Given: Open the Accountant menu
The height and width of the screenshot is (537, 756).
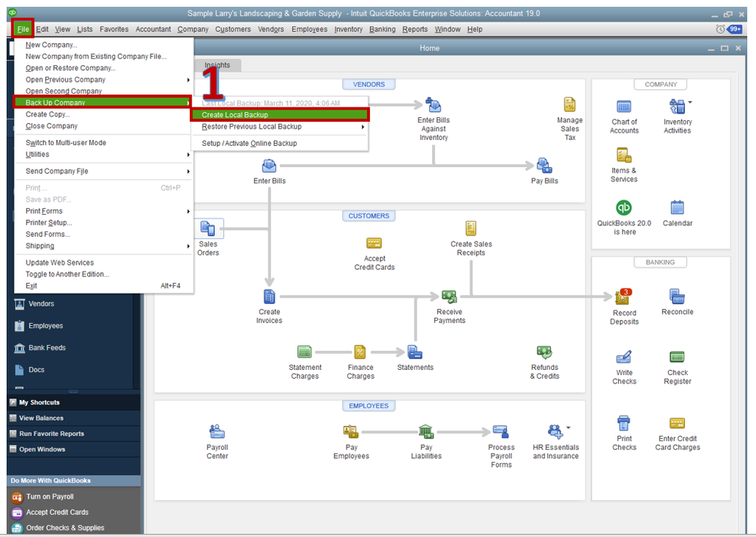Looking at the screenshot, I should [x=153, y=29].
